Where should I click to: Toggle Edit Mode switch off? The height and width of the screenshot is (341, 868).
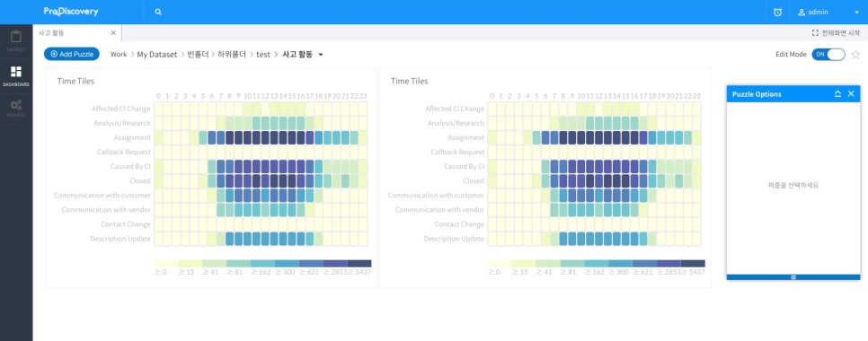click(828, 55)
